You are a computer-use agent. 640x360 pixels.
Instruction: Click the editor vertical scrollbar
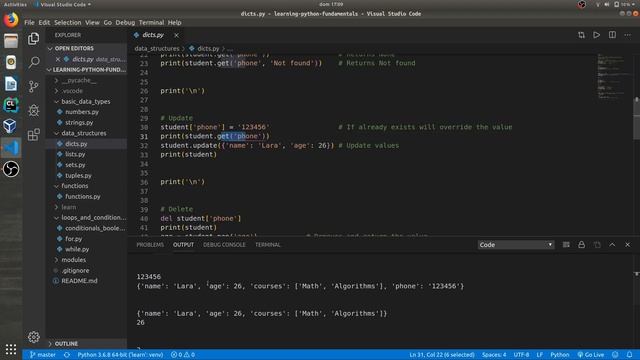click(x=636, y=118)
